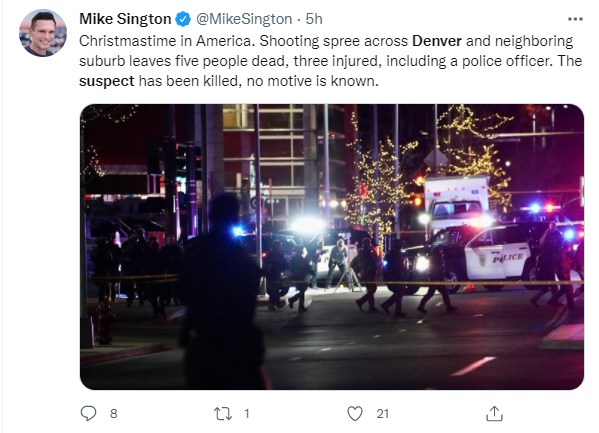The width and height of the screenshot is (599, 433).
Task: Click the Mike Sington display name
Action: coord(125,19)
